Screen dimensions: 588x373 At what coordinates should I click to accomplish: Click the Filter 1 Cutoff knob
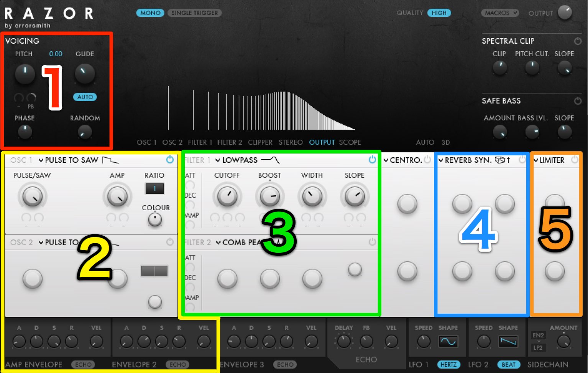(x=227, y=196)
